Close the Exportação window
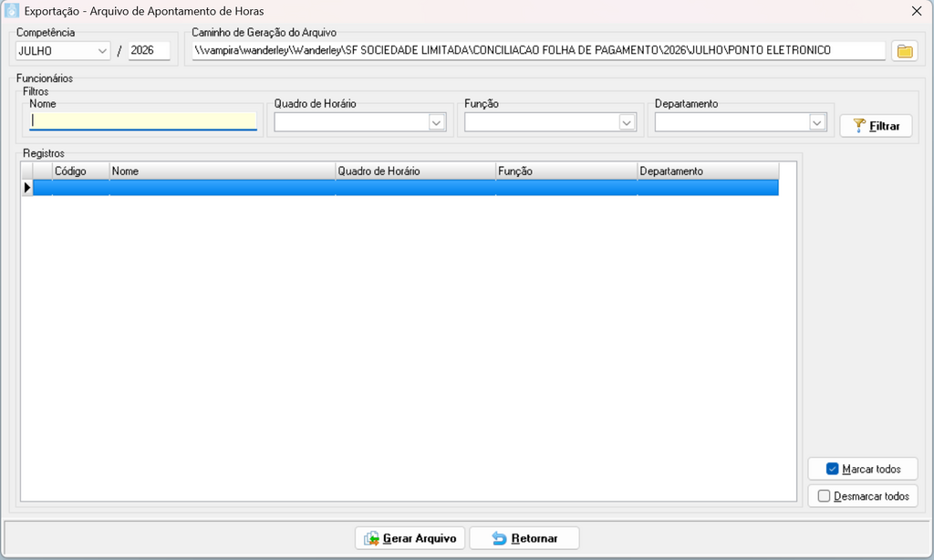Image resolution: width=934 pixels, height=560 pixels. pos(917,11)
